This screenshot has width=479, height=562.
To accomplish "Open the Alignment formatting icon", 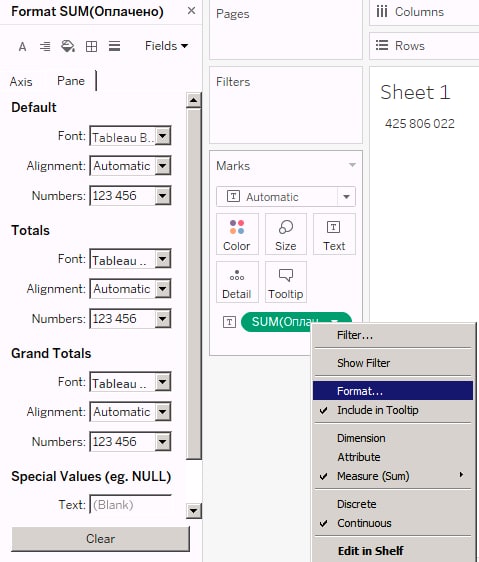I will [x=45, y=46].
